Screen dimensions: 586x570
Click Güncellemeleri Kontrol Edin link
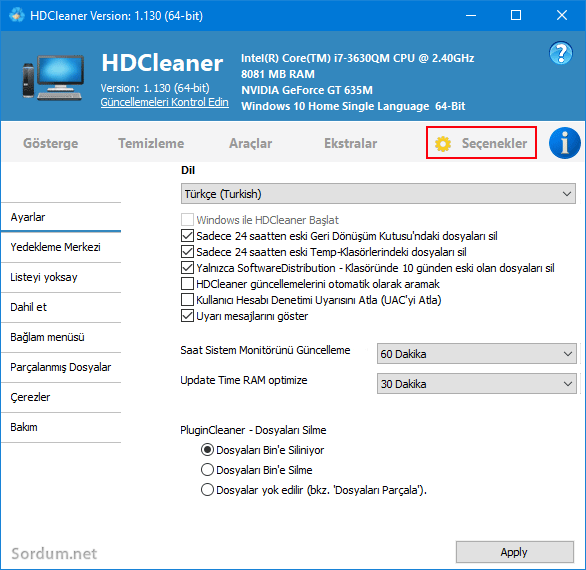coord(164,102)
